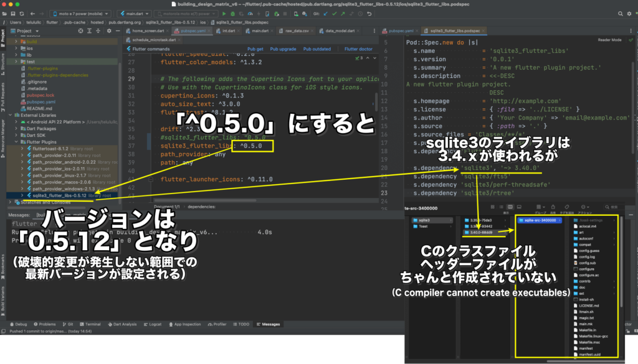Screen dimensions: 638x364
Task: Click 'Pub upgrade' link
Action: [283, 49]
